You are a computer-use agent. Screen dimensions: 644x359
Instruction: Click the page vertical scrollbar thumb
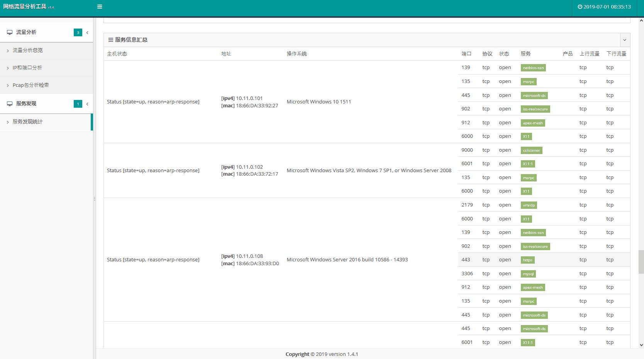[641, 262]
